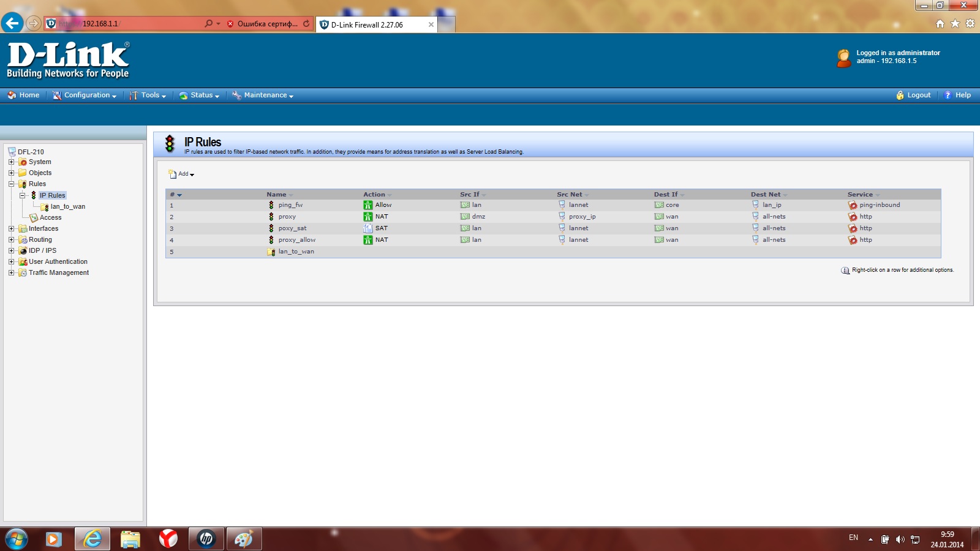Screen dimensions: 980x551
Task: Select lan_to_wan in the tree
Action: coord(68,207)
